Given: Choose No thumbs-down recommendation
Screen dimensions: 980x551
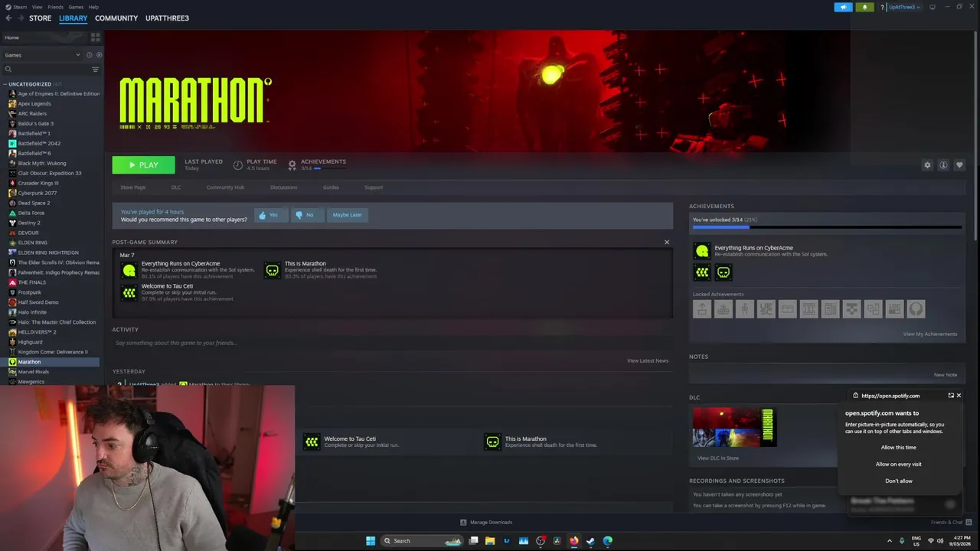Looking at the screenshot, I should [x=306, y=215].
